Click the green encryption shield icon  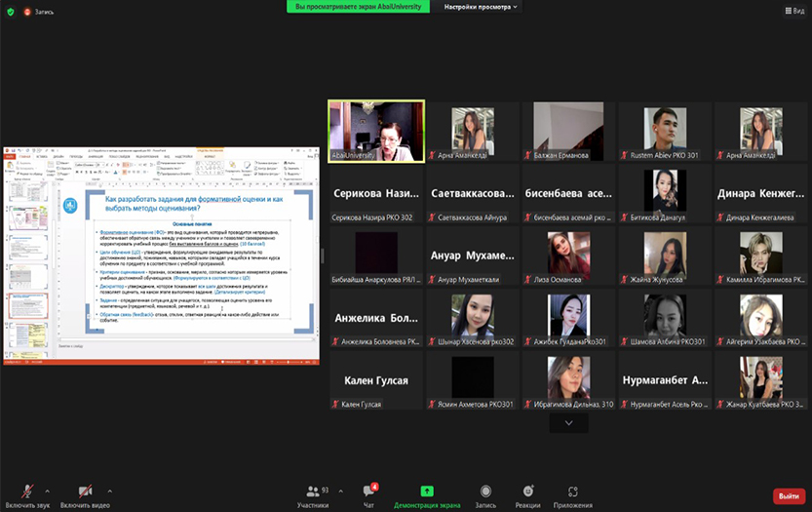(x=10, y=11)
